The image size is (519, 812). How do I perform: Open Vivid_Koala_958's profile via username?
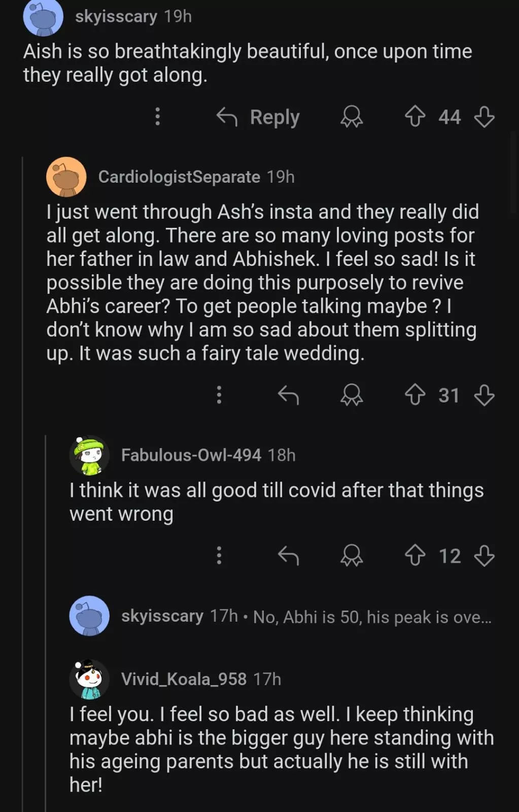[x=184, y=679]
